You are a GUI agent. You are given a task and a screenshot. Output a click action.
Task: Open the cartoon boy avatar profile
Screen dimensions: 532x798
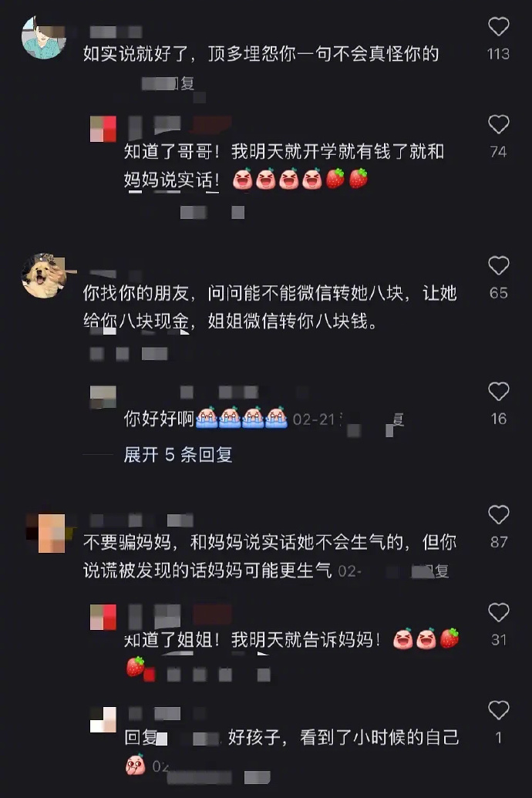[x=43, y=37]
